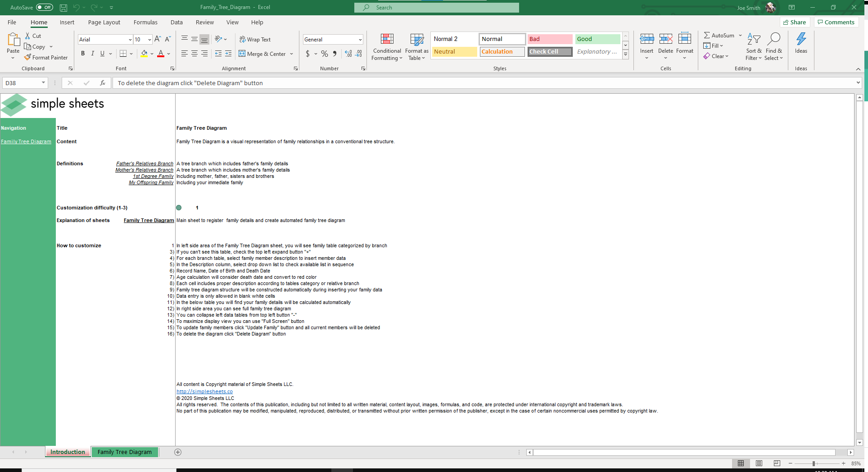
Task: Click the Cut scissors icon
Action: pyautogui.click(x=27, y=36)
